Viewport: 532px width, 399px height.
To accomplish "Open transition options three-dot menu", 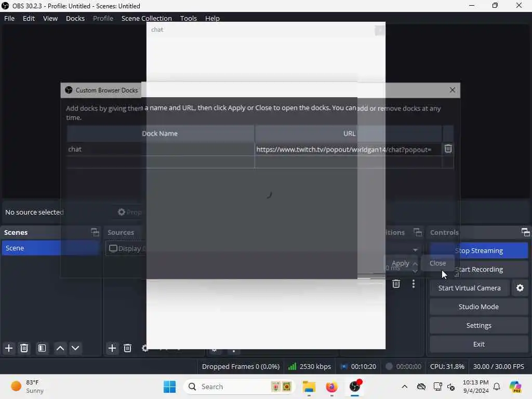I will pos(413,284).
